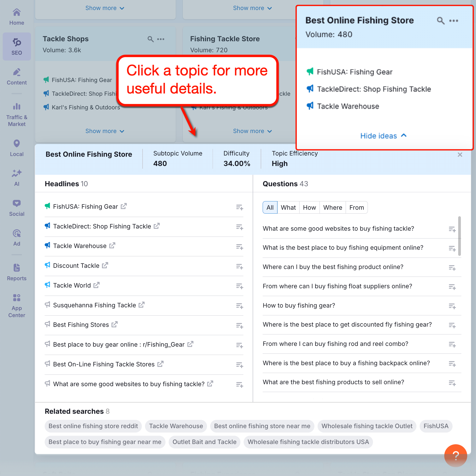This screenshot has width=476, height=476.
Task: Go to the Local tool
Action: (17, 147)
